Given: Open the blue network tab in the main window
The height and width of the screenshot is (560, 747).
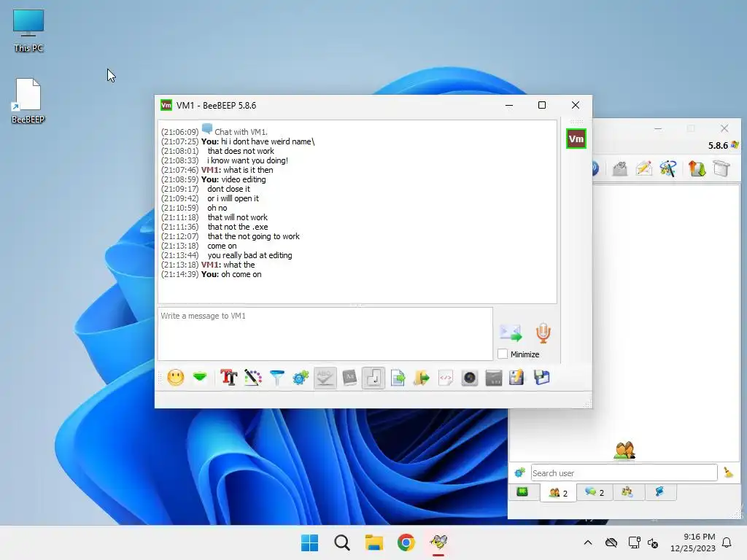Looking at the screenshot, I should pos(659,492).
